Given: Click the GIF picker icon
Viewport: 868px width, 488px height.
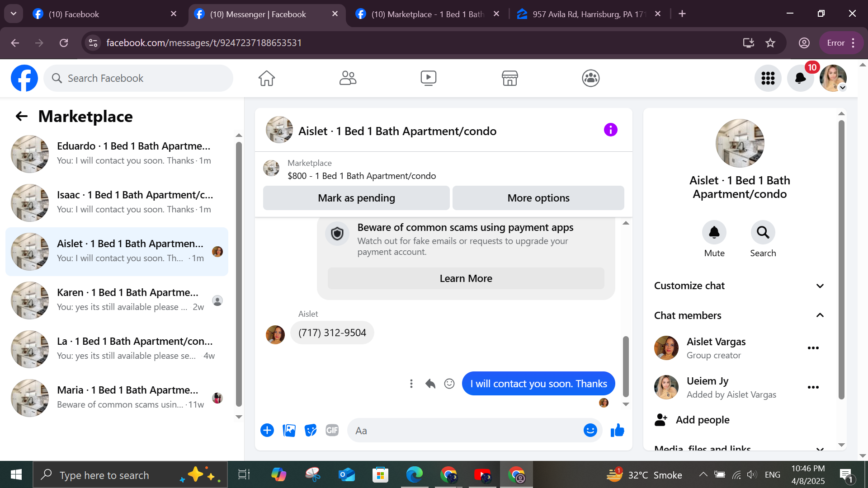Looking at the screenshot, I should tap(332, 430).
